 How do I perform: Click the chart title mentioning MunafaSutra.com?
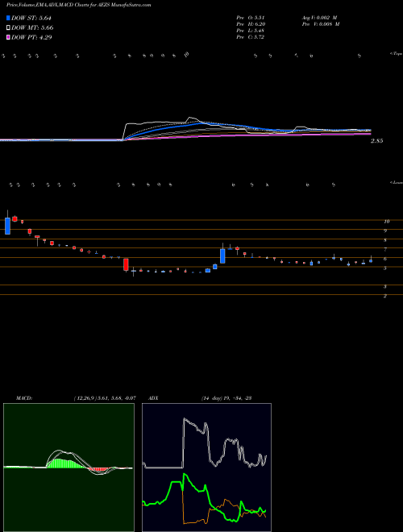[79, 5]
